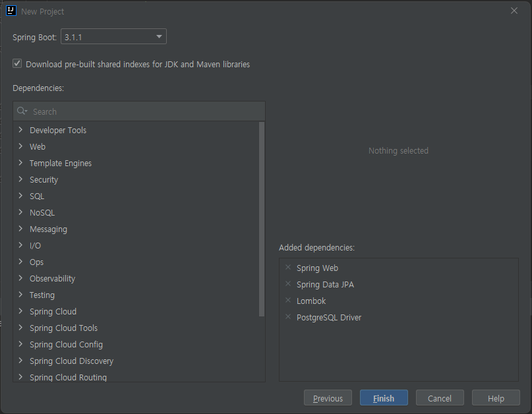Open Help for this dialog
The height and width of the screenshot is (414, 532).
[x=496, y=398]
